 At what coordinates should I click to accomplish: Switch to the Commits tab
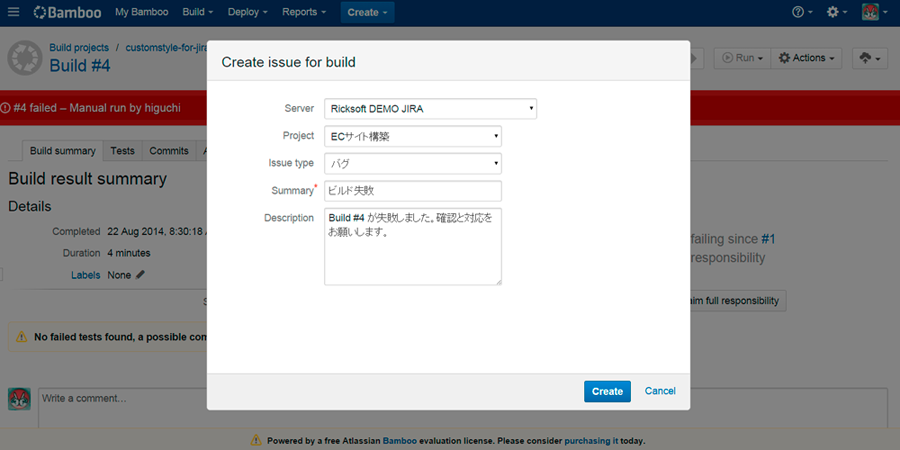pyautogui.click(x=169, y=151)
